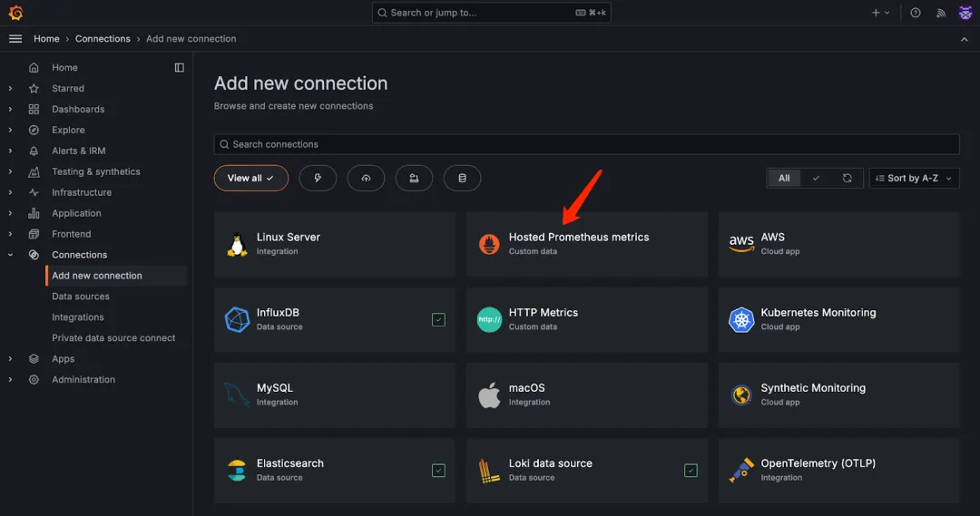Viewport: 980px width, 516px height.
Task: Open the macOS integration card
Action: pyautogui.click(x=586, y=394)
